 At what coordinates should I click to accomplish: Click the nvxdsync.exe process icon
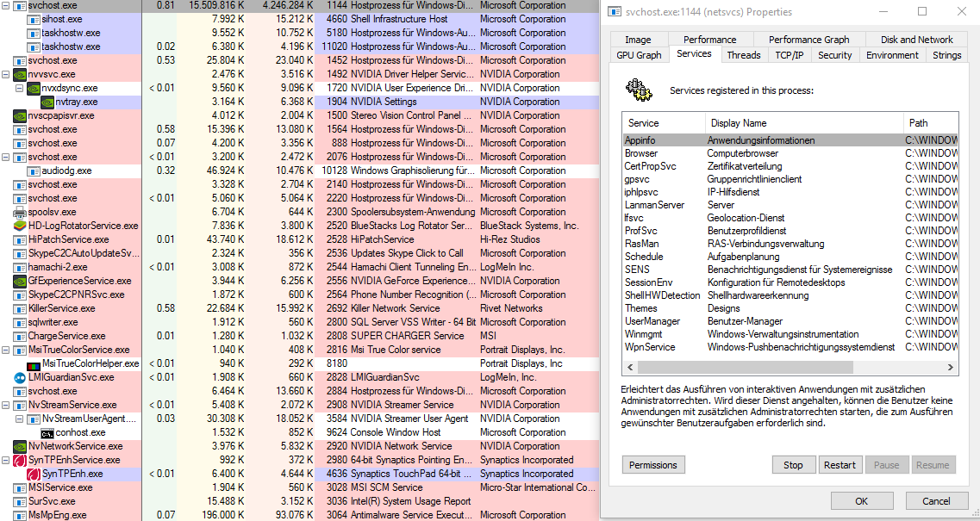[x=34, y=88]
